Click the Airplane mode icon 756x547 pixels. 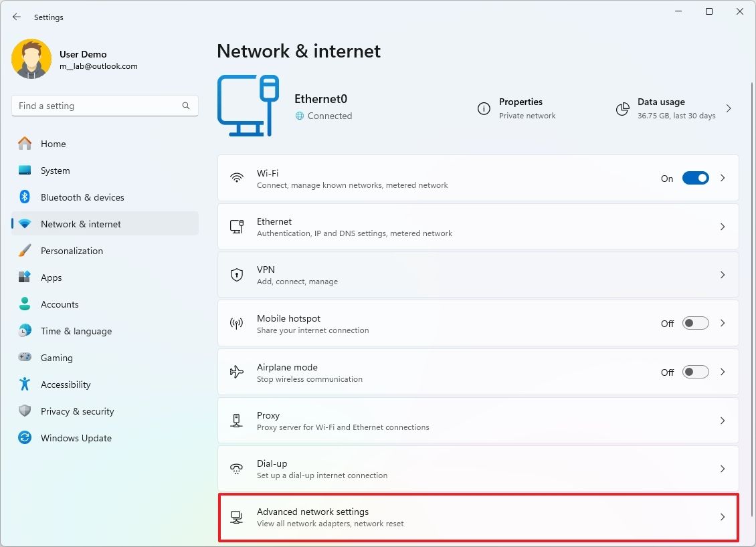click(x=237, y=372)
